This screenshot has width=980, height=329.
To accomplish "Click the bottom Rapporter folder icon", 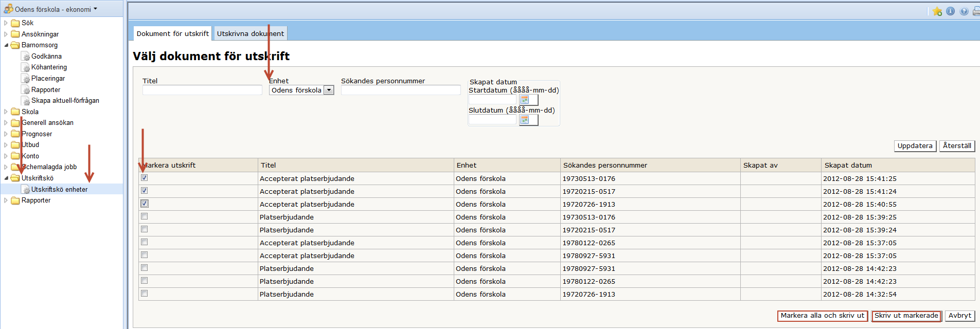I will point(15,200).
